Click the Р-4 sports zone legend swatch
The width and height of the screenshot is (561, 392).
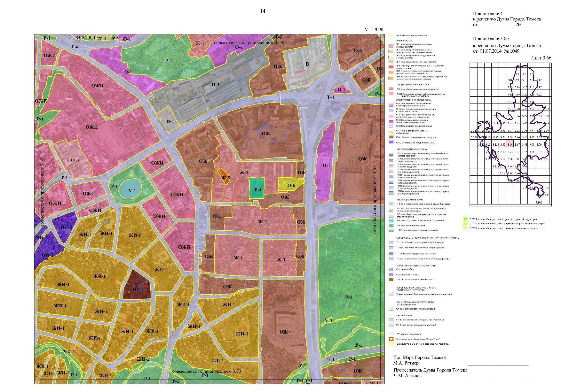[391, 221]
